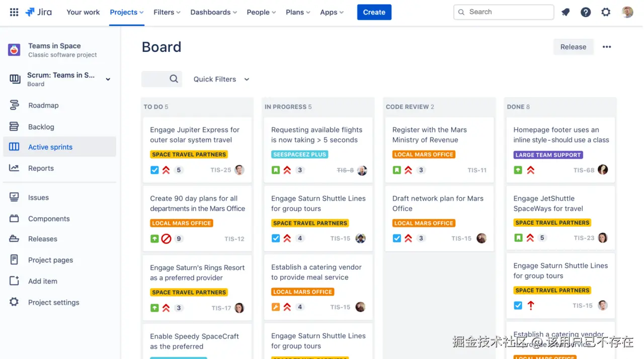Click the Search field in top bar
This screenshot has width=644, height=359.
coord(504,12)
